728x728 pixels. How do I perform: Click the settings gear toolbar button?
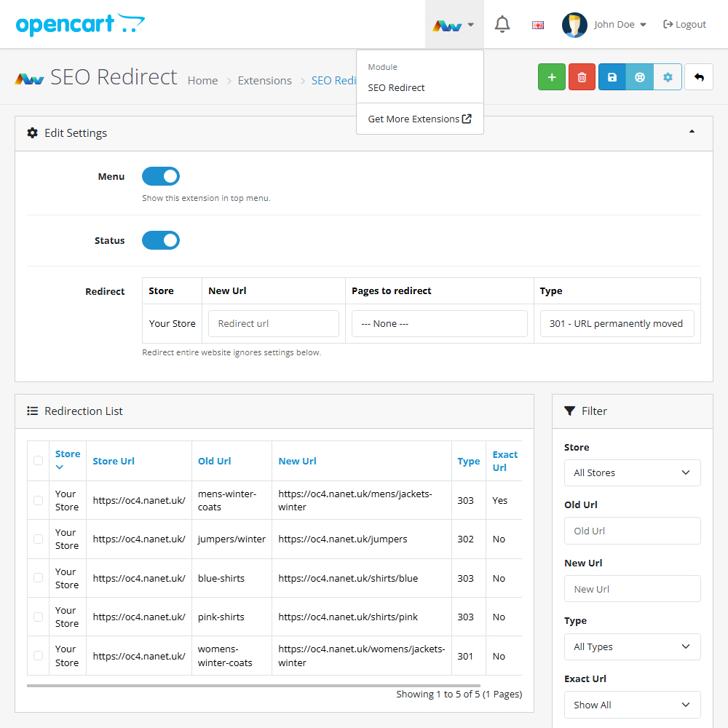click(668, 77)
